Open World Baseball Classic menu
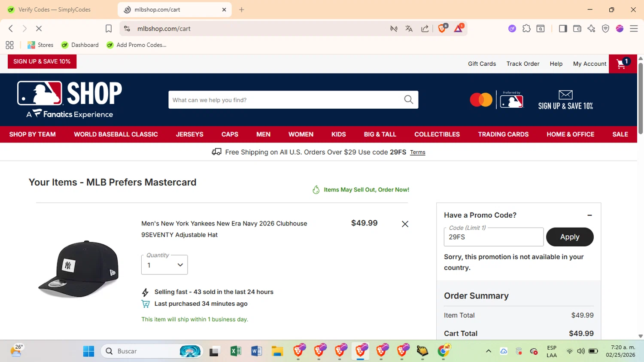This screenshot has width=644, height=362. click(x=116, y=134)
